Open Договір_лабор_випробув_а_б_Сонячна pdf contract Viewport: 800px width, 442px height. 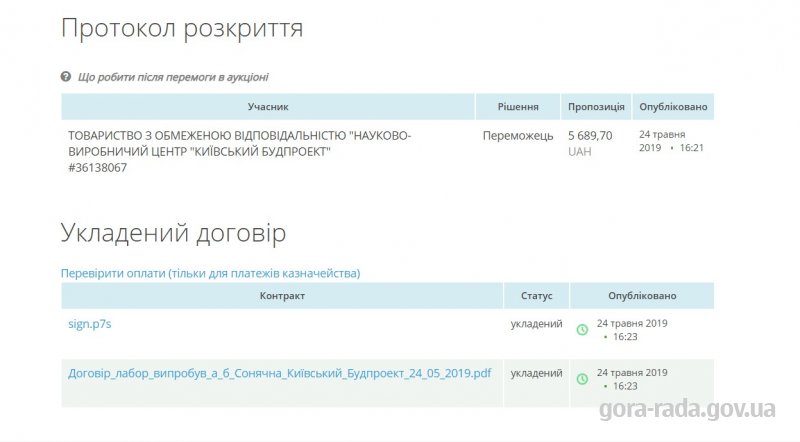tap(280, 374)
